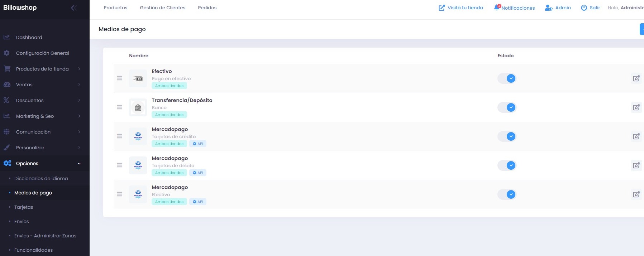Click the Mercadopago Tarjetas de crédito logo
This screenshot has height=256, width=644.
click(138, 136)
